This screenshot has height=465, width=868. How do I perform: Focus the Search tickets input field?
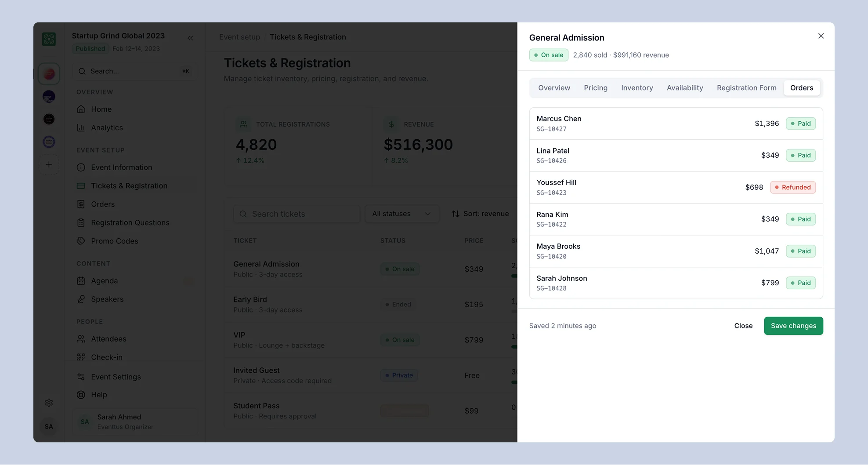(x=297, y=214)
